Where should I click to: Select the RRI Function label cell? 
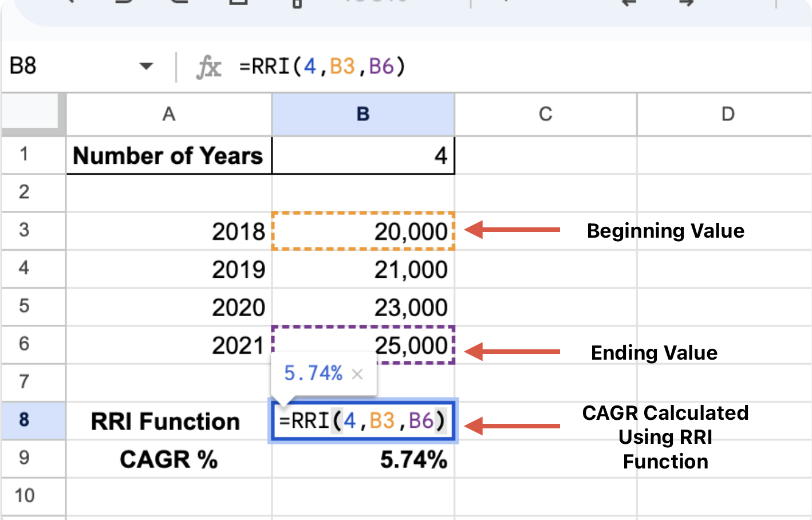click(168, 421)
